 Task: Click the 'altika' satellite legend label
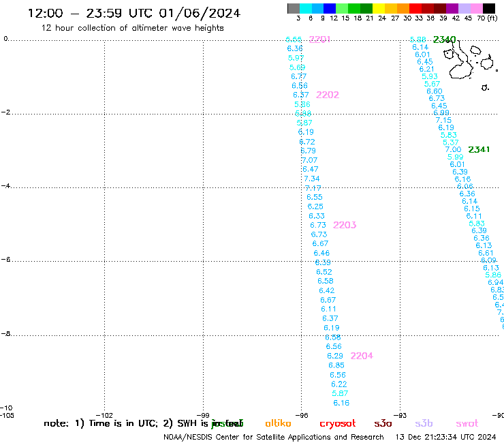(278, 423)
